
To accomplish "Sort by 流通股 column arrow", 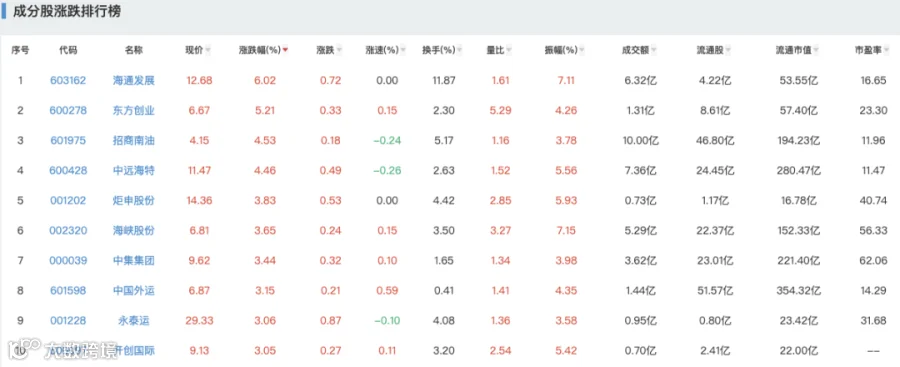I will tap(728, 51).
